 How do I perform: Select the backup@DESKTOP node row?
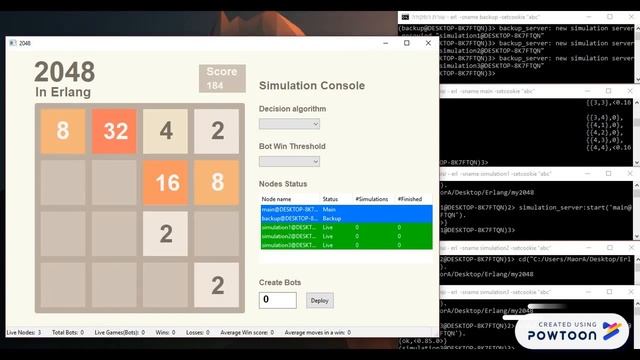[347, 218]
